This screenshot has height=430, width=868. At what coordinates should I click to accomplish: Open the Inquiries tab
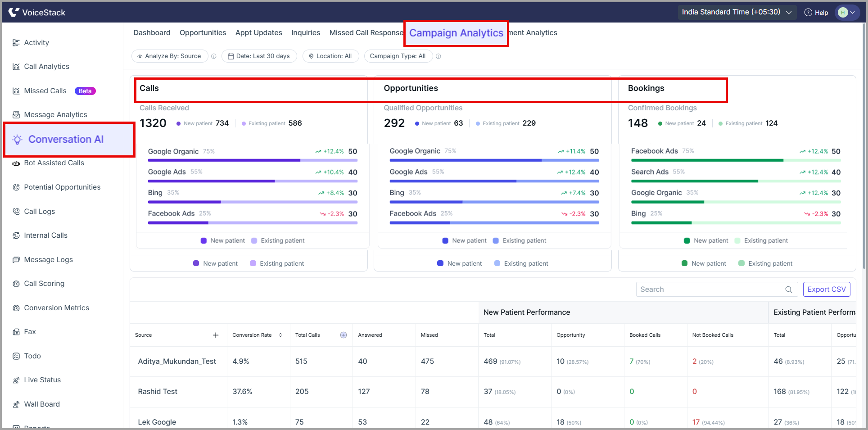tap(306, 33)
